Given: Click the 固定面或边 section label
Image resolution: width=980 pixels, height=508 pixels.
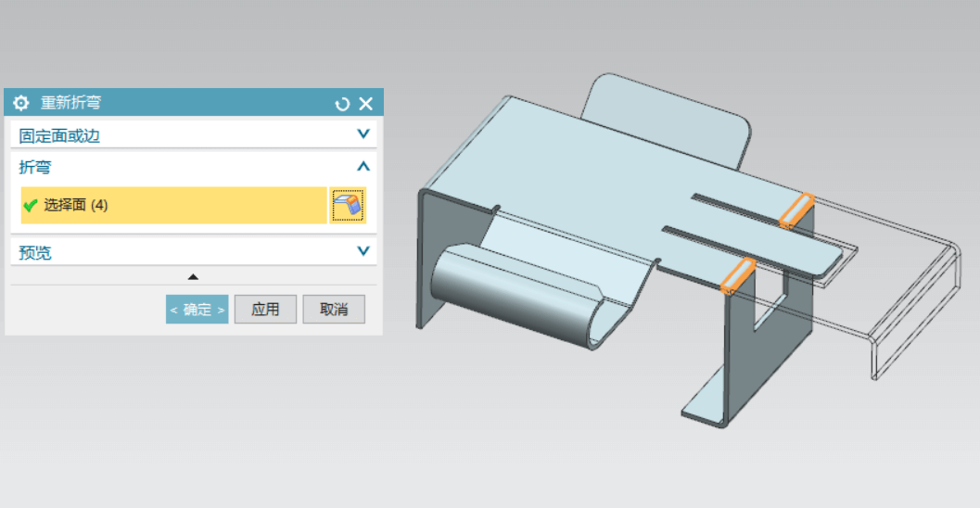Looking at the screenshot, I should point(59,135).
